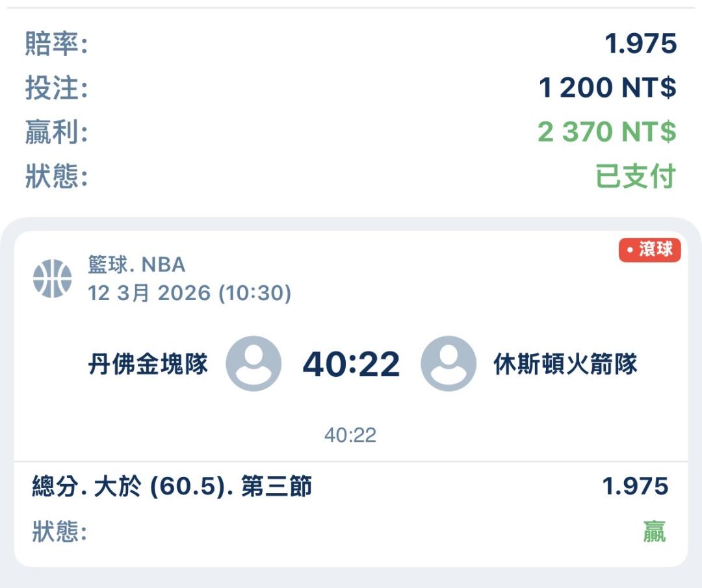The height and width of the screenshot is (588, 702).
Task: Click the 1.975 odds value at top
Action: tap(640, 44)
